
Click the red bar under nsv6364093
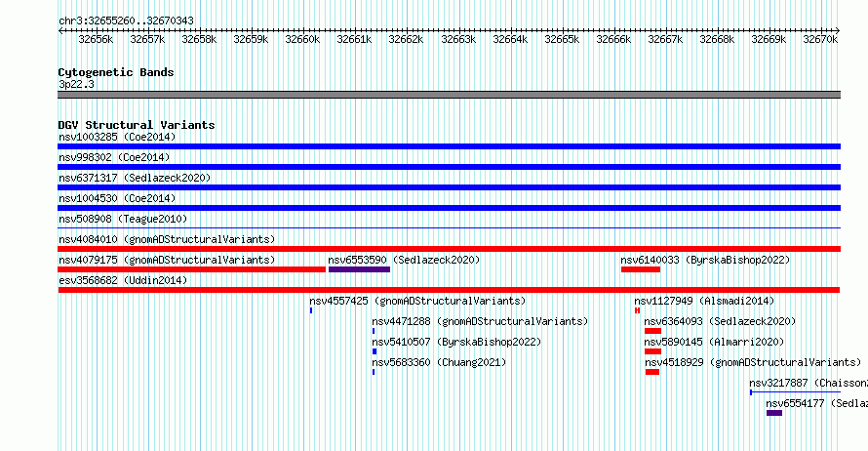653,331
